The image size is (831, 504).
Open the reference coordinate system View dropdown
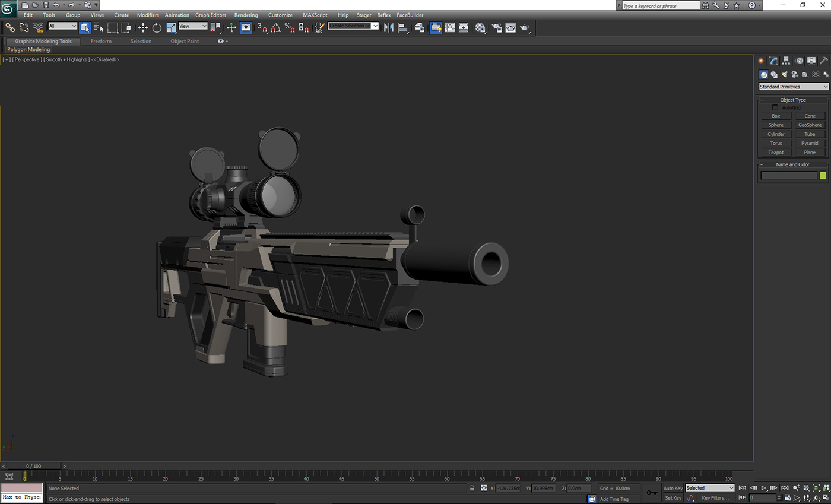192,26
